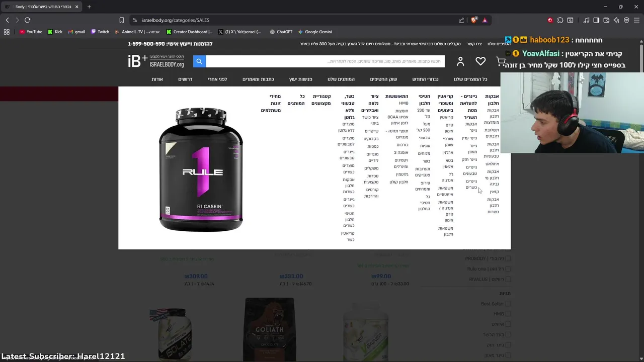This screenshot has height=362, width=644.
Task: Open the Twitch bookmark
Action: point(100,32)
